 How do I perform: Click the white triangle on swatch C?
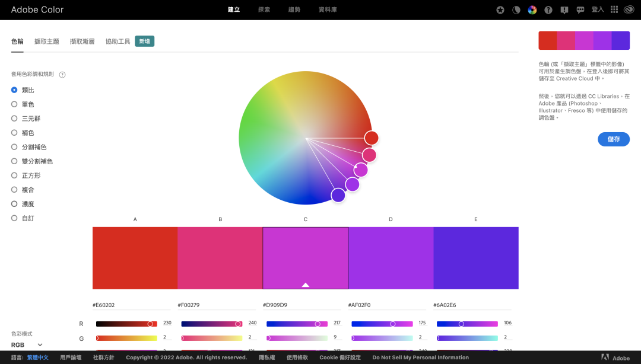point(306,285)
